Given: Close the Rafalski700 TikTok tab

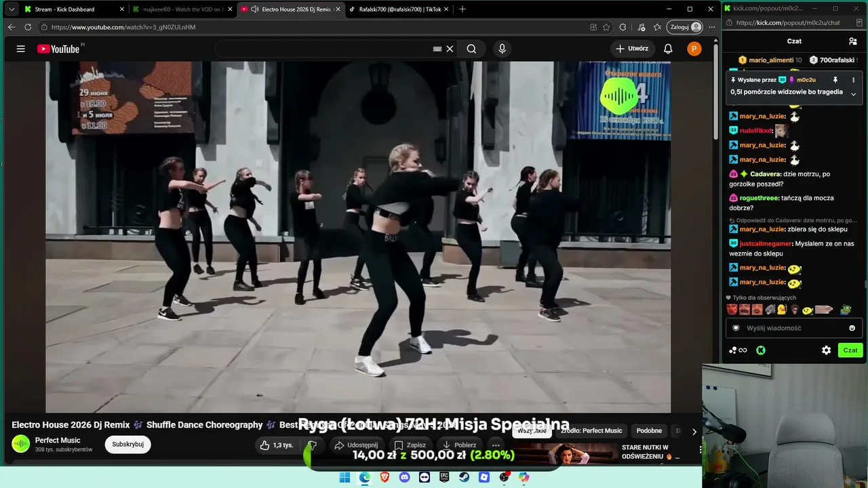Looking at the screenshot, I should tap(446, 9).
